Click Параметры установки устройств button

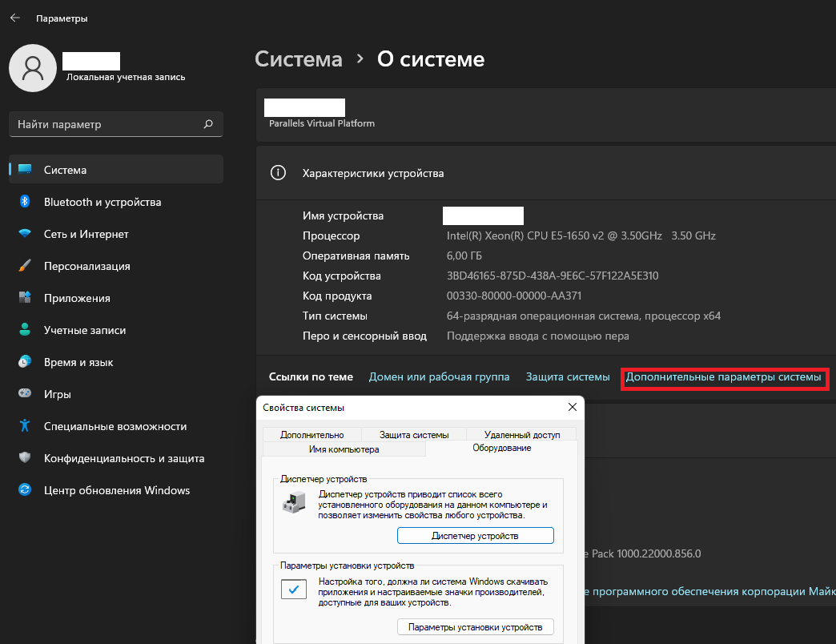coord(475,627)
